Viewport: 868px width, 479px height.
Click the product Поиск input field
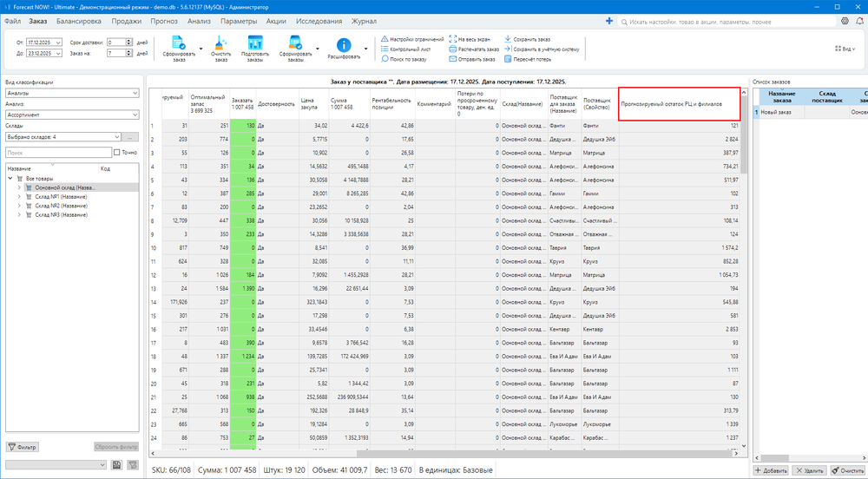(57, 153)
